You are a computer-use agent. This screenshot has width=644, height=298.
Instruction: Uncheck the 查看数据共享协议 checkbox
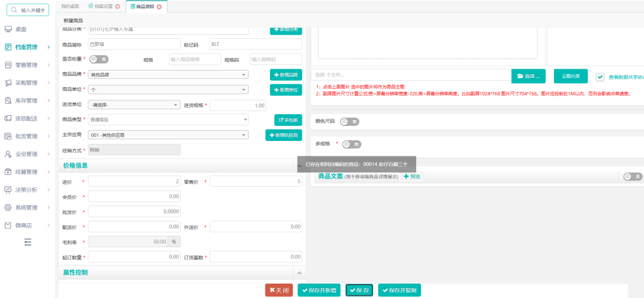[600, 76]
